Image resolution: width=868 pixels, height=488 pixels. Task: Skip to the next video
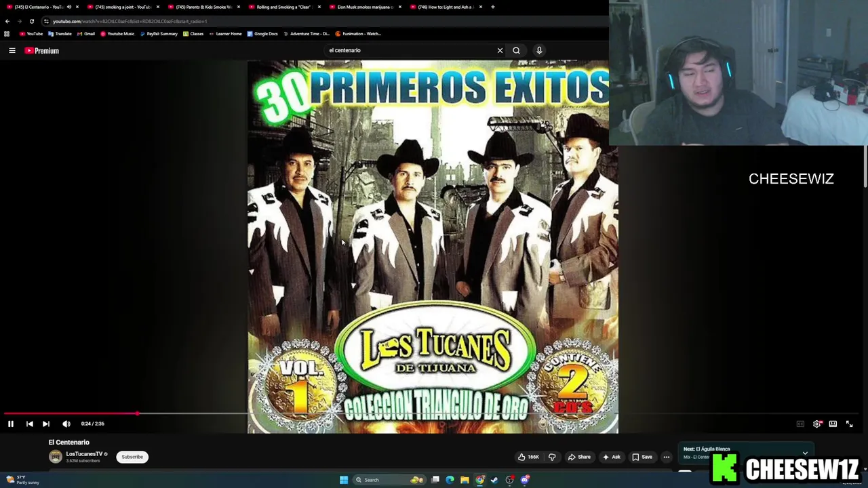[46, 424]
